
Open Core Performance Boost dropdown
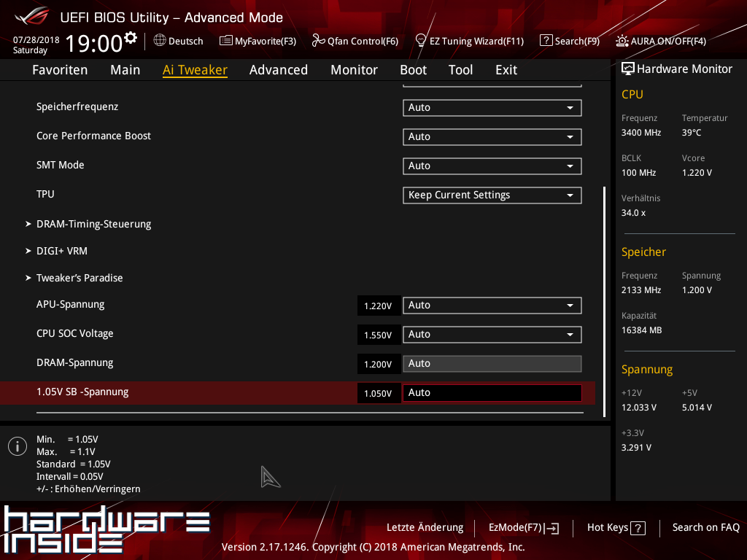click(492, 136)
